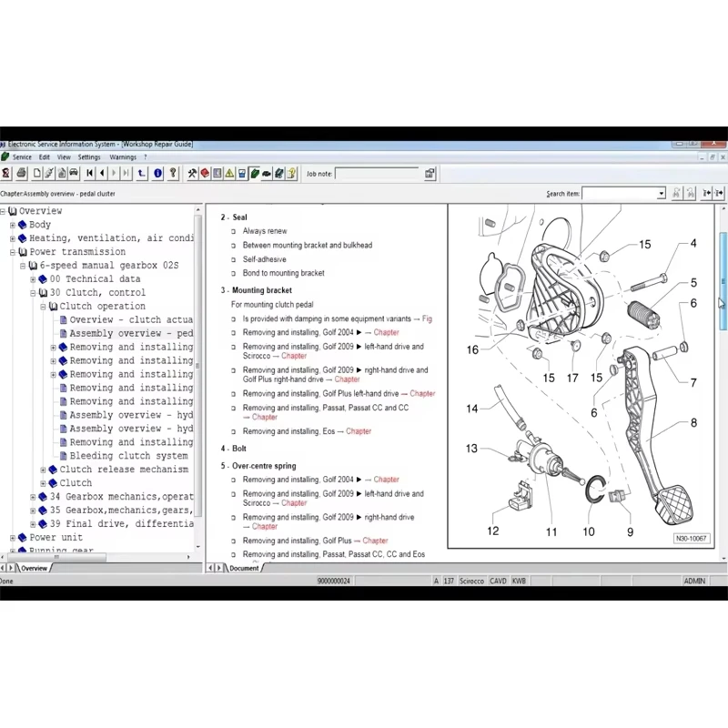
Task: Go to previous page arrow in toolbar
Action: tap(102, 173)
